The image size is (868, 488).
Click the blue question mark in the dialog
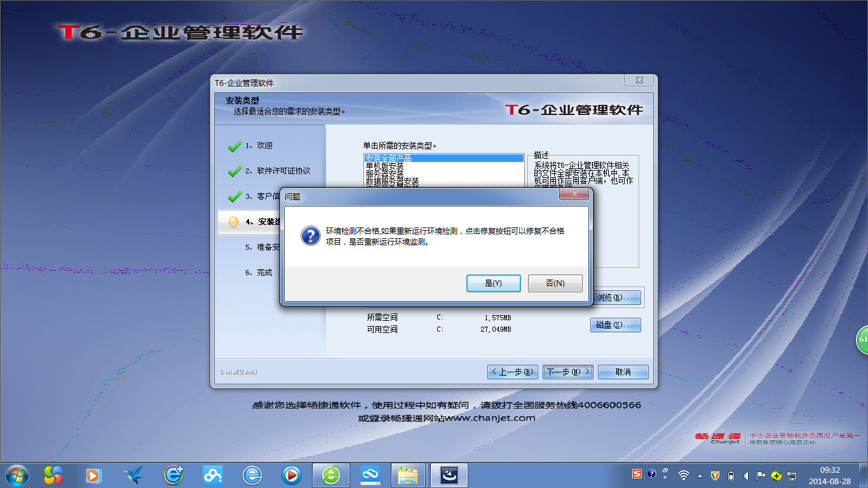coord(309,235)
